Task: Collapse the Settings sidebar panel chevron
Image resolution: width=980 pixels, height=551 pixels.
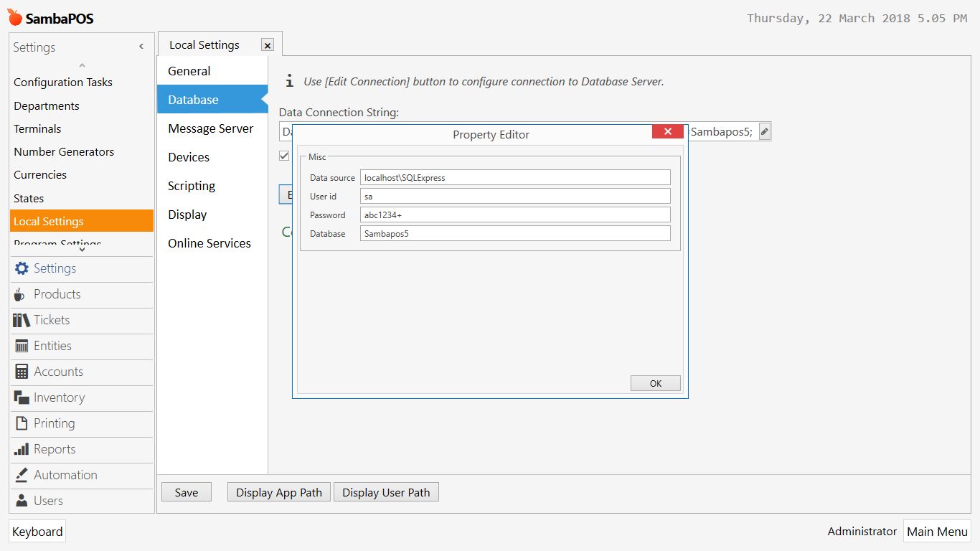Action: pos(141,47)
